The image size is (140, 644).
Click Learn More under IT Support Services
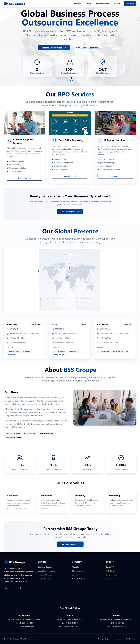(115, 176)
